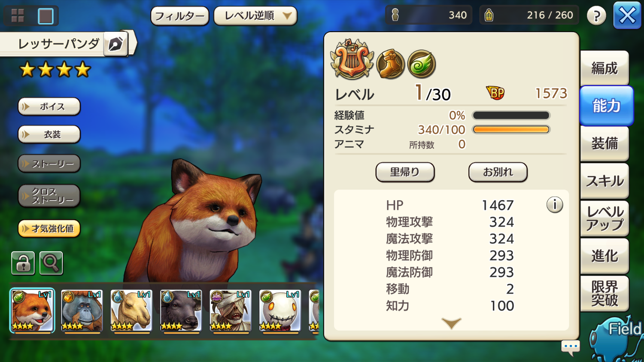Tap the green wind element icon
The image size is (644, 362).
coord(422,64)
